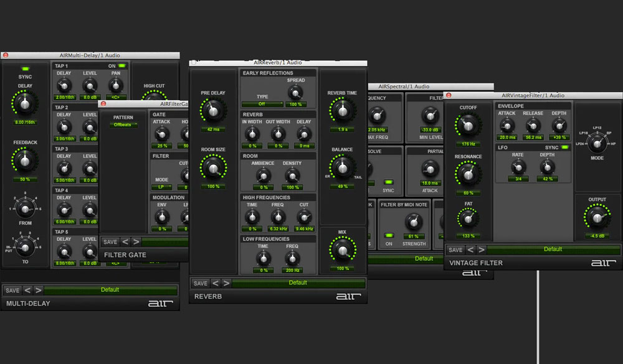The height and width of the screenshot is (364, 623).
Task: Toggle LFO SYNC in Vintage Filter
Action: point(564,147)
